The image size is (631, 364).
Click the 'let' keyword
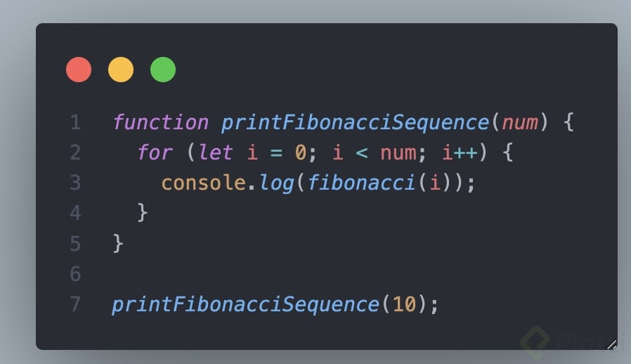pos(216,152)
